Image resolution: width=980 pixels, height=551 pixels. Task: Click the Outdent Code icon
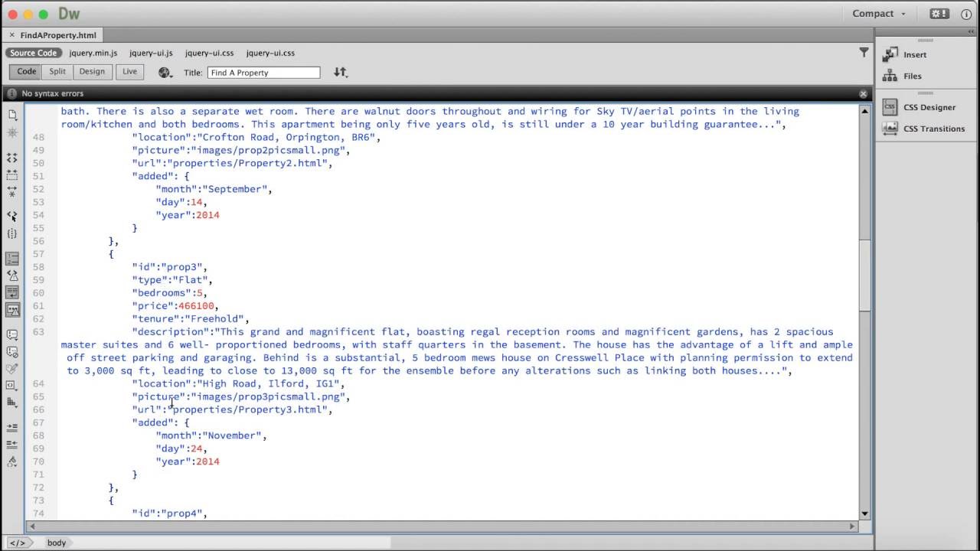[x=12, y=445]
